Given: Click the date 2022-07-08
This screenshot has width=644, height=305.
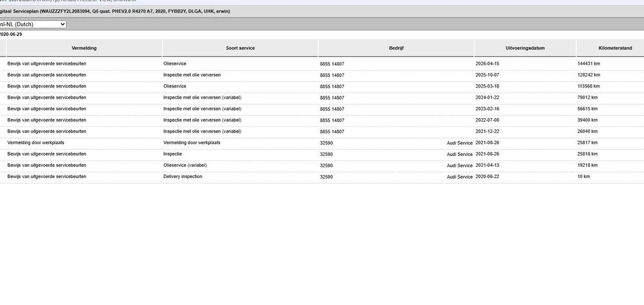Looking at the screenshot, I should coord(487,120).
